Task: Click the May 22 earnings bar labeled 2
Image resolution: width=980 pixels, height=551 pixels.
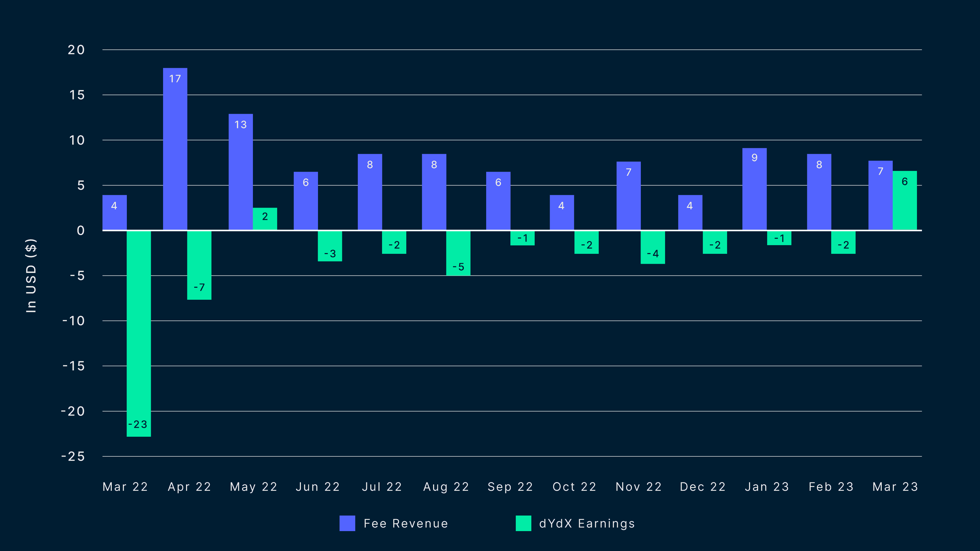Action: [x=265, y=219]
